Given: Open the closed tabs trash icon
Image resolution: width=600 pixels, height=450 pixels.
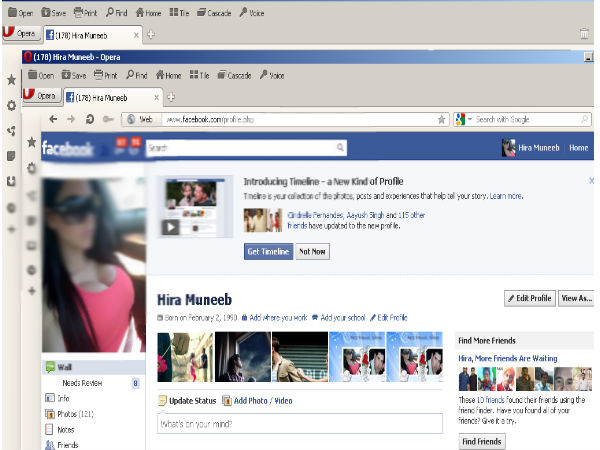Looking at the screenshot, I should pos(584,34).
